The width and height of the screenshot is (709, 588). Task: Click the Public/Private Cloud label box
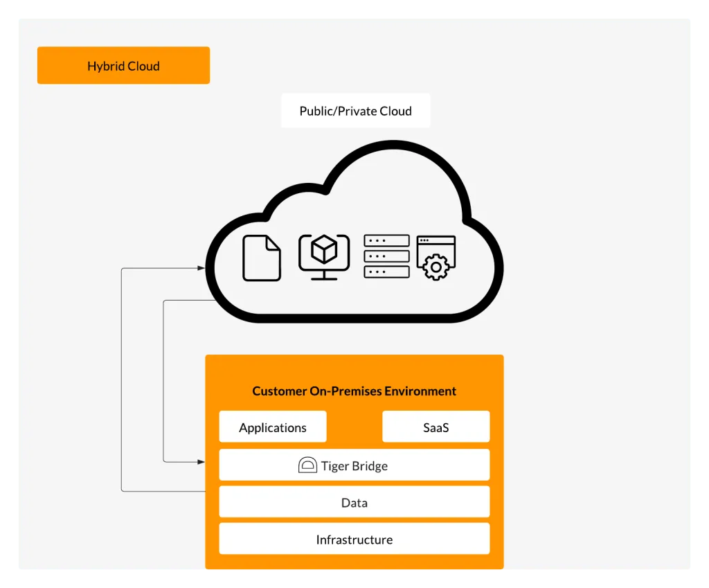point(355,111)
